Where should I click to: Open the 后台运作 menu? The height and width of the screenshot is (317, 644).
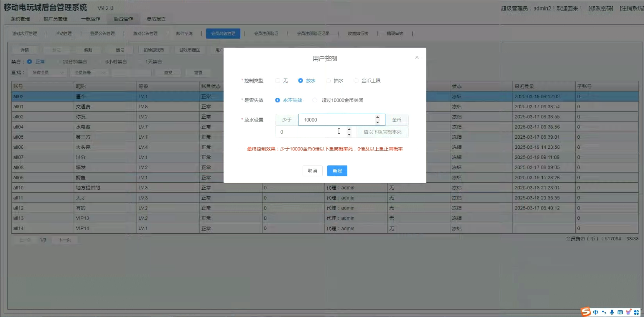(x=123, y=19)
